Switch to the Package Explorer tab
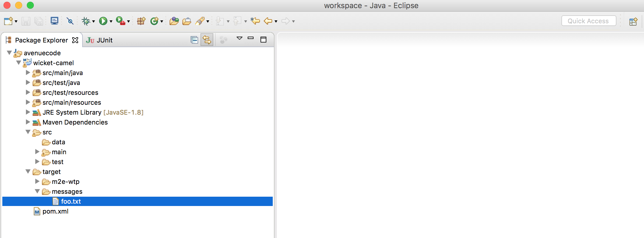644x238 pixels. tap(41, 40)
